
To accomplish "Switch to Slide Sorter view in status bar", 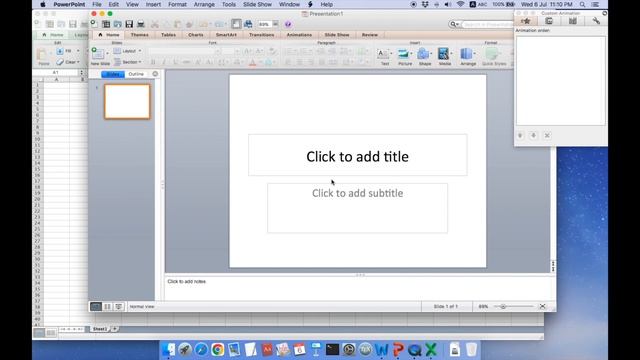I will pos(107,307).
